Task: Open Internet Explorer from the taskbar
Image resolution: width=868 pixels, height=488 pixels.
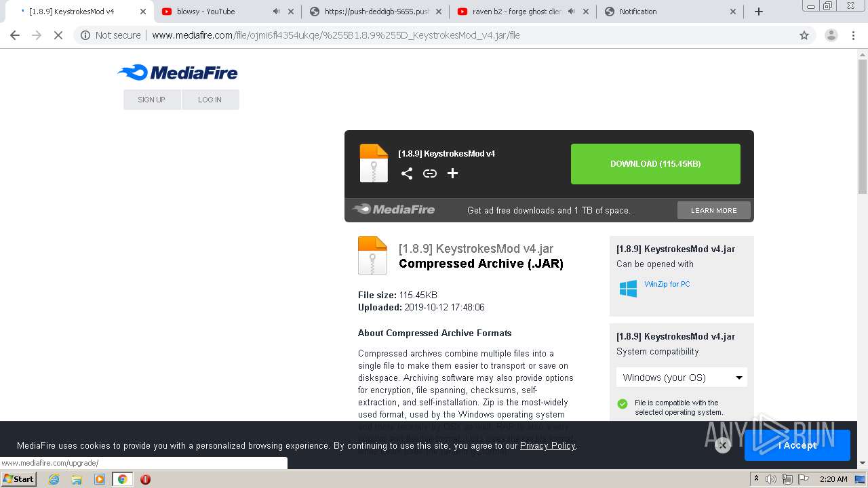Action: click(54, 479)
